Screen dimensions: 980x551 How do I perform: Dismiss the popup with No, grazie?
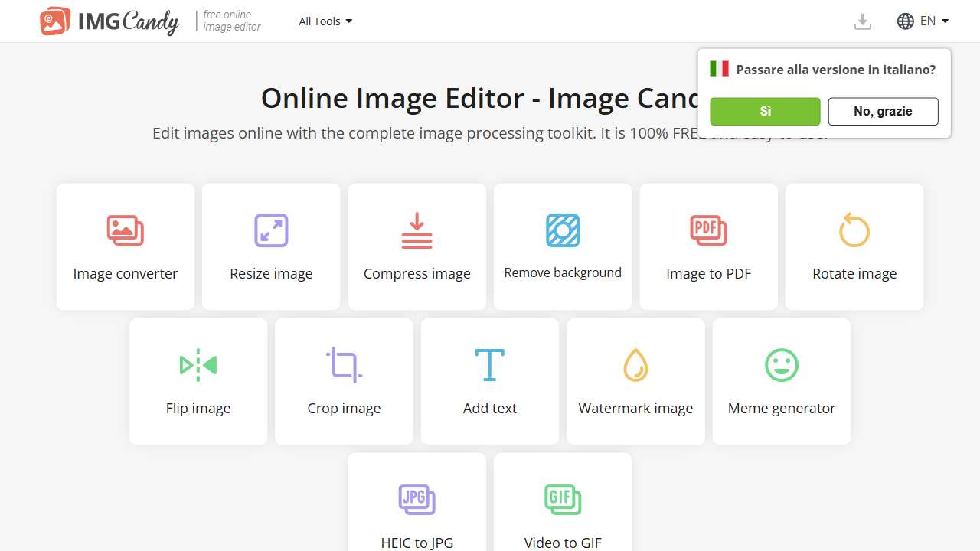883,111
